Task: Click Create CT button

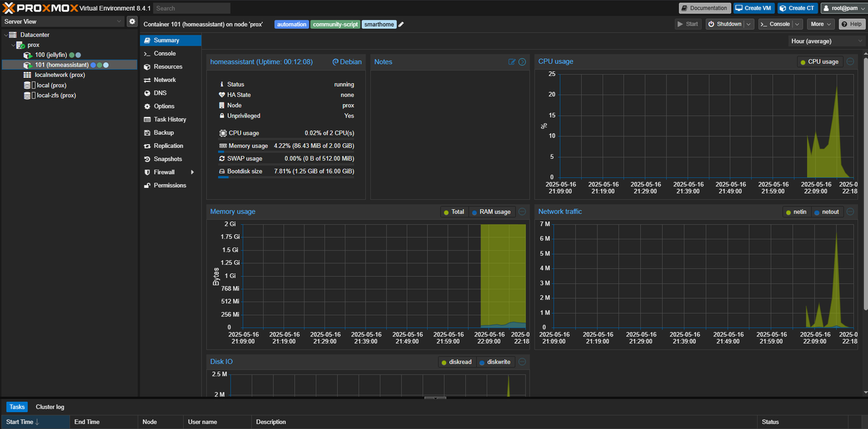Action: 797,8
